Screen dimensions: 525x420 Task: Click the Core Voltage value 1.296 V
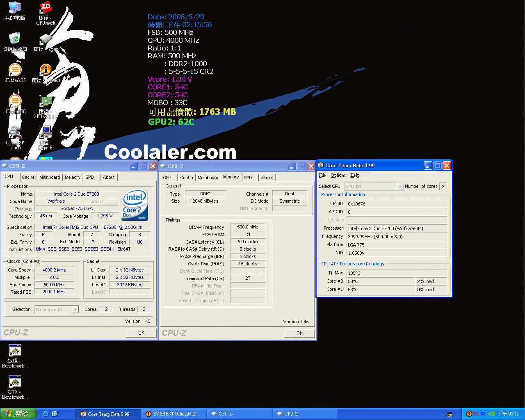coord(105,216)
